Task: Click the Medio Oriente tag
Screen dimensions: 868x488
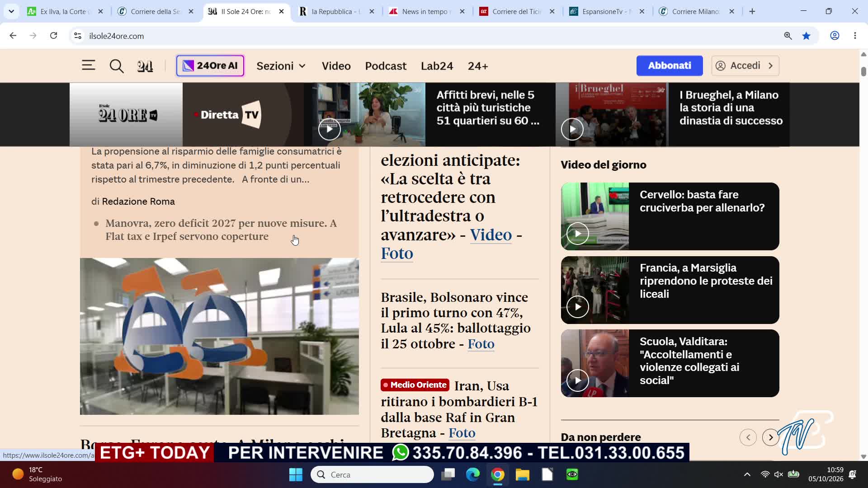Action: click(x=415, y=385)
